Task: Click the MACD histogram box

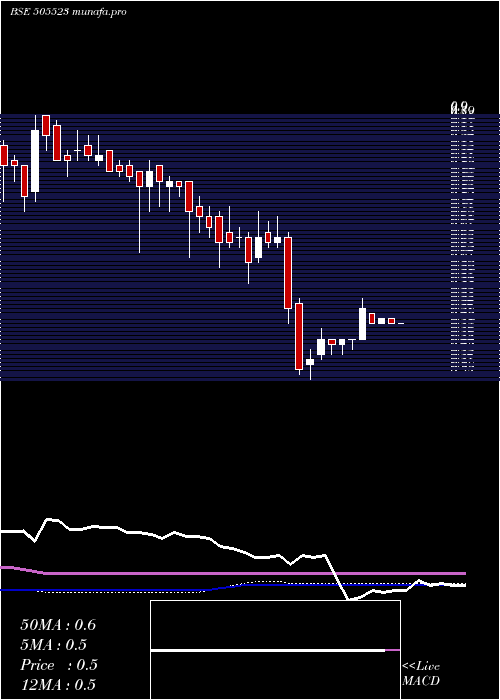Action: (x=275, y=650)
